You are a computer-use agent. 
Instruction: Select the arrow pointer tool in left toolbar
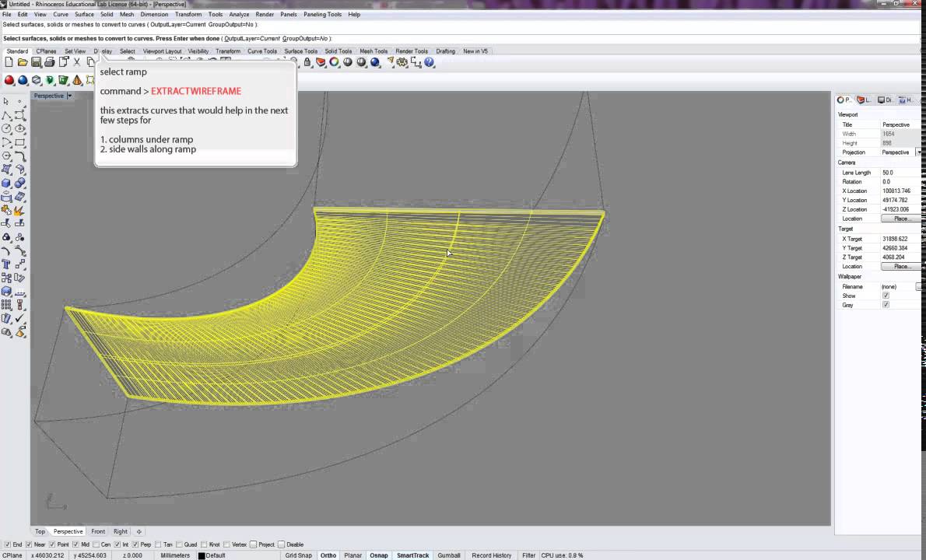[x=6, y=101]
